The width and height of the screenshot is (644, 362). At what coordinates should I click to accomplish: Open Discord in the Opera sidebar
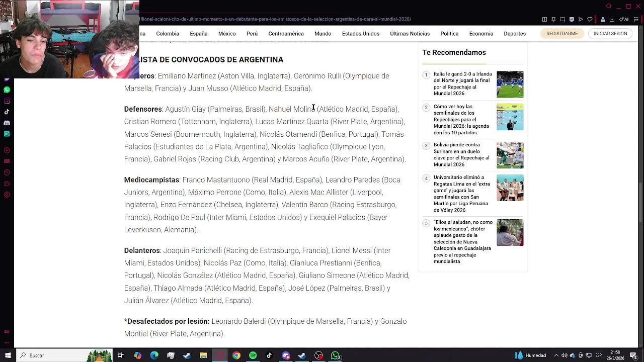click(7, 123)
